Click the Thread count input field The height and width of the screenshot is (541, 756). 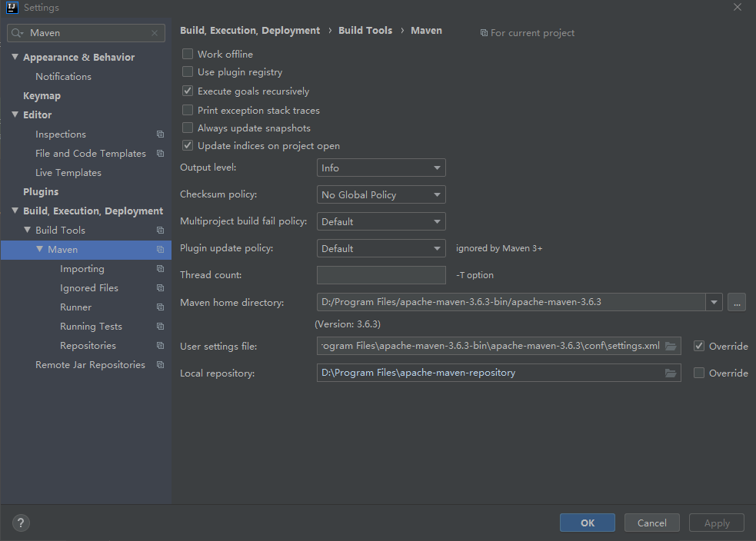pos(381,275)
